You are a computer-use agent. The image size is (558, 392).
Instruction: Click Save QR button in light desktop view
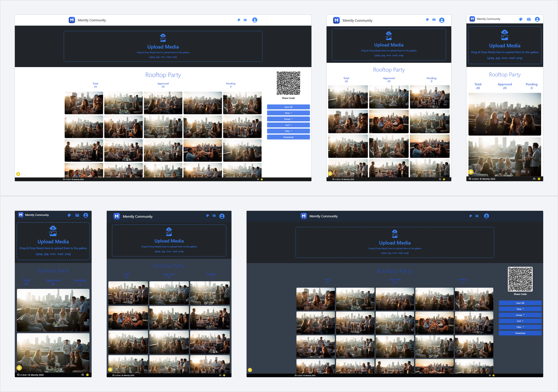point(288,107)
